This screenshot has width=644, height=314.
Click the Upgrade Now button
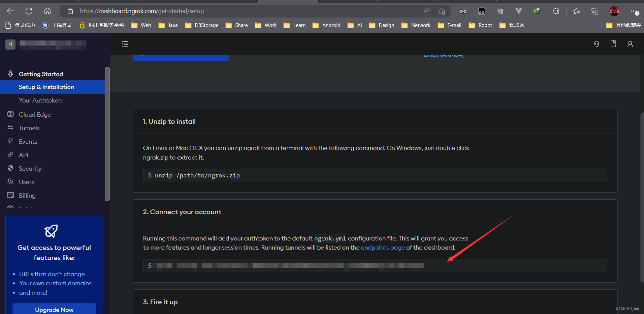(x=54, y=309)
